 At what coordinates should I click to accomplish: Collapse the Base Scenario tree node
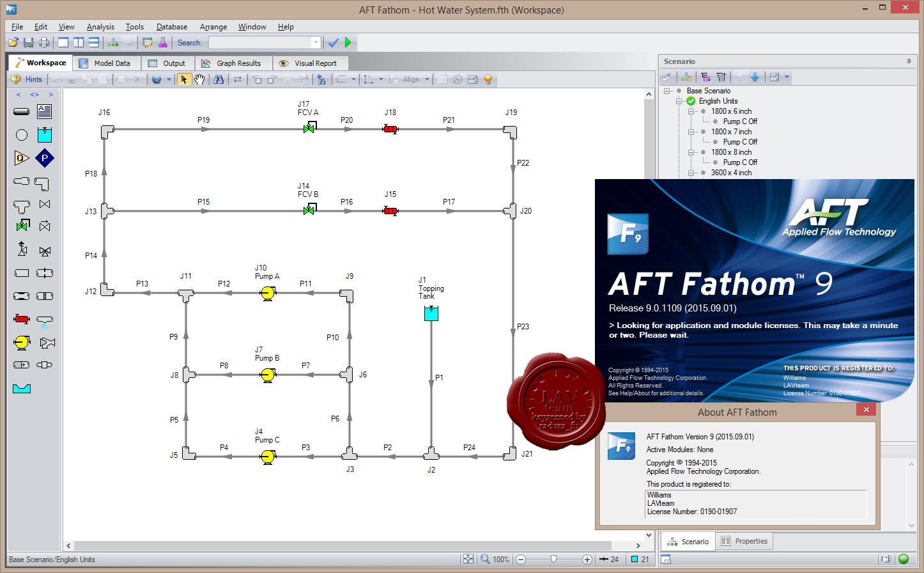coord(667,91)
